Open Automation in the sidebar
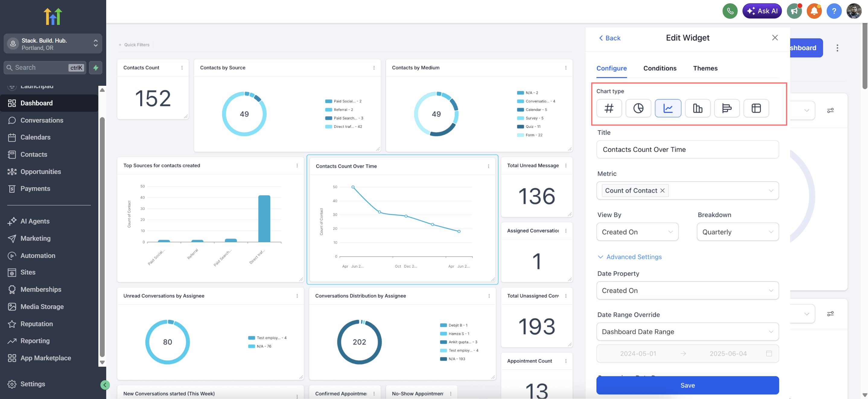 point(49,256)
